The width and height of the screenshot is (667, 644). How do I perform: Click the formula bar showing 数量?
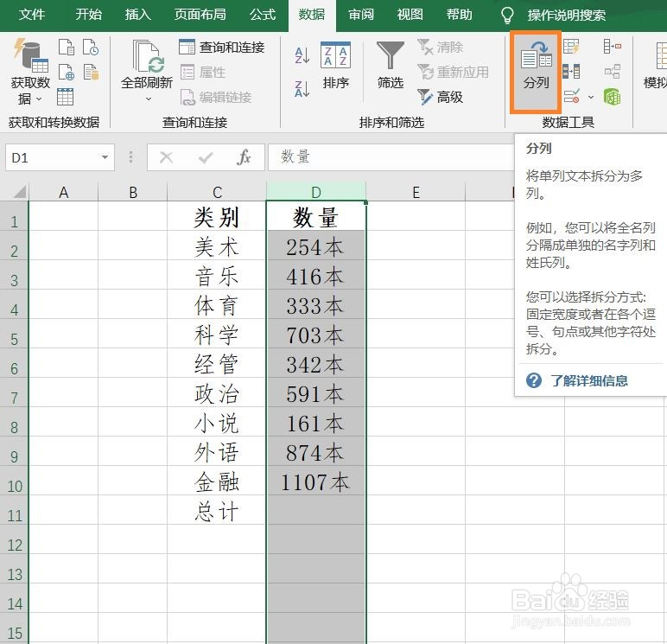(391, 157)
